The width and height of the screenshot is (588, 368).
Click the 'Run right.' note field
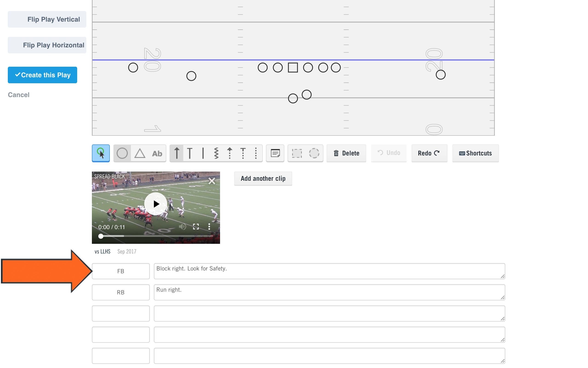(329, 292)
